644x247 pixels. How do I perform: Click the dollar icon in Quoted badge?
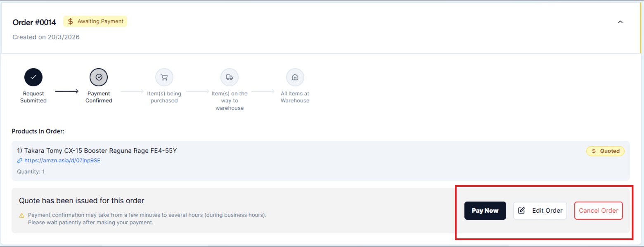[x=594, y=151]
